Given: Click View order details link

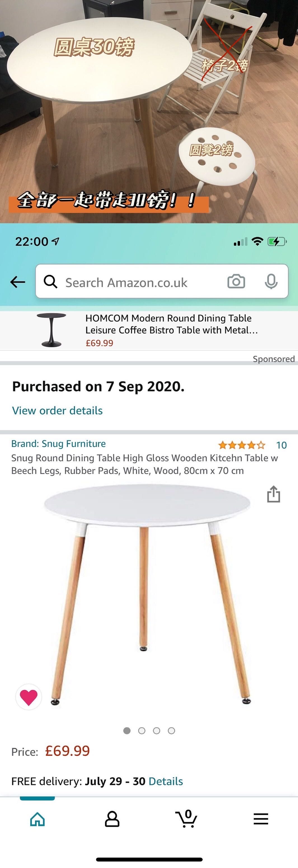Looking at the screenshot, I should 57,410.
